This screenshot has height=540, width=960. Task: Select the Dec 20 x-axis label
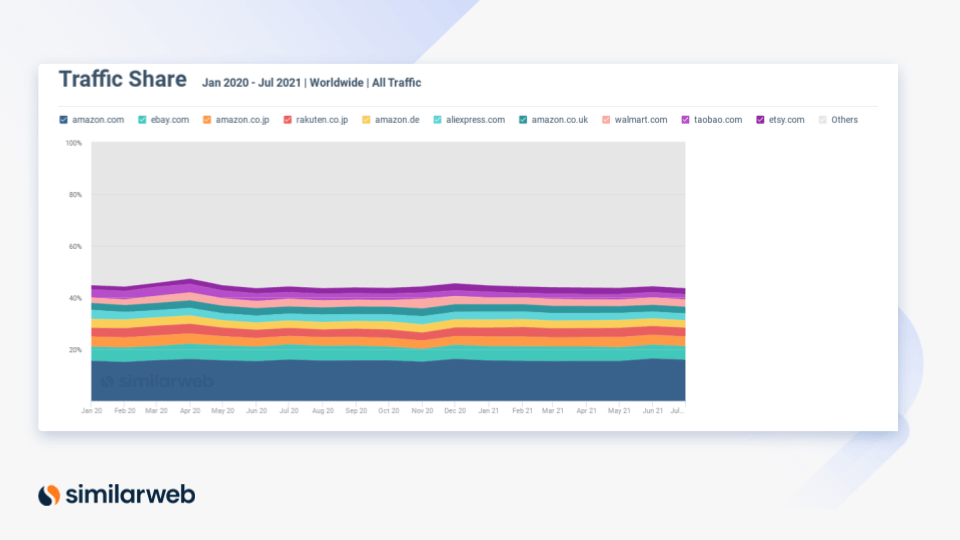pyautogui.click(x=455, y=411)
